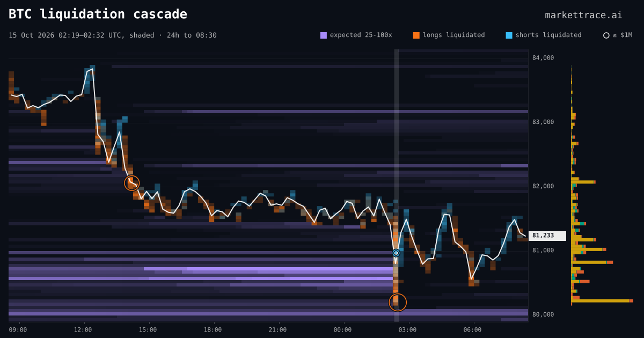This screenshot has width=644, height=338.
Task: Click the 00:00 time axis label
Action: pyautogui.click(x=342, y=330)
